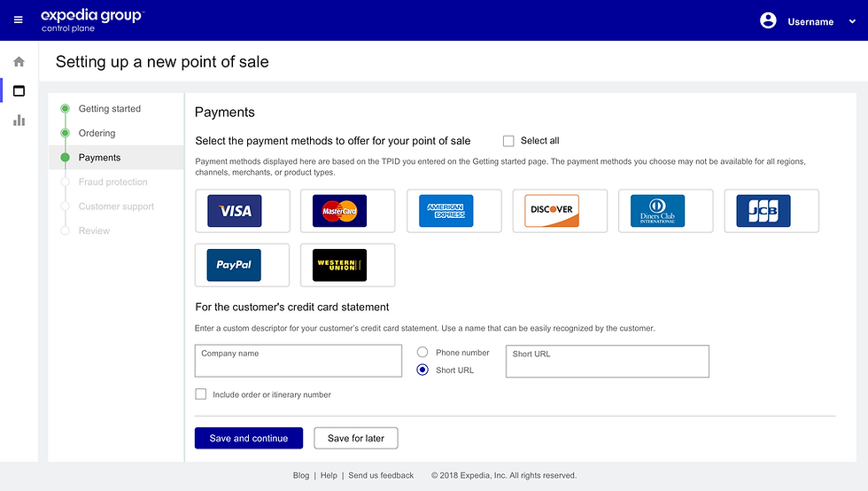The width and height of the screenshot is (868, 491).
Task: Go to the Ordering step
Action: click(x=97, y=133)
